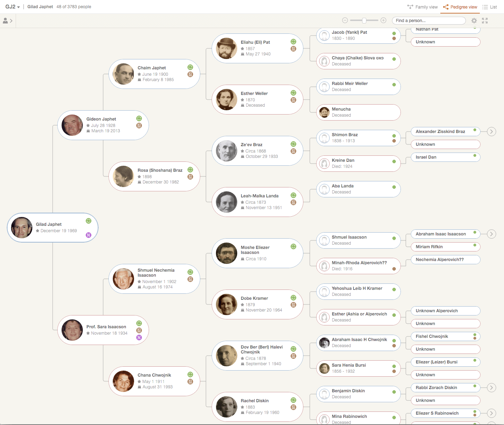
Task: Open Rosa (Shoshana) Braz's Smart Match icon
Action: (x=190, y=170)
